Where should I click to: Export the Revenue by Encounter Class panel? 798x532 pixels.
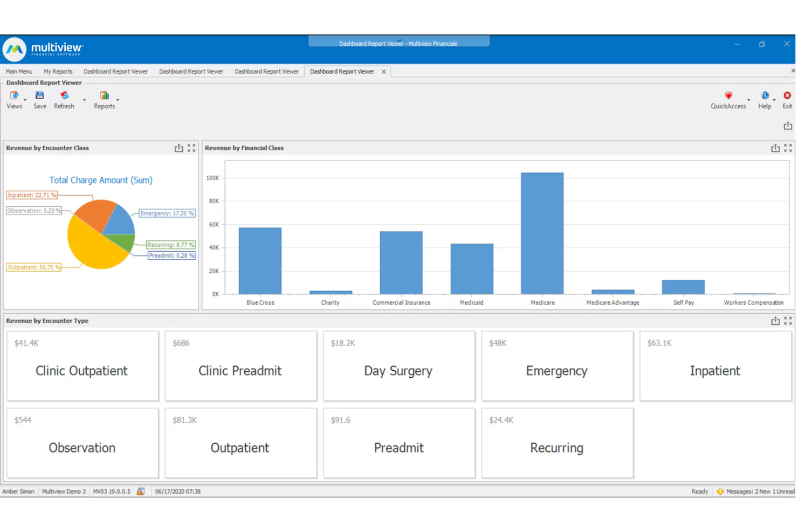[x=178, y=148]
